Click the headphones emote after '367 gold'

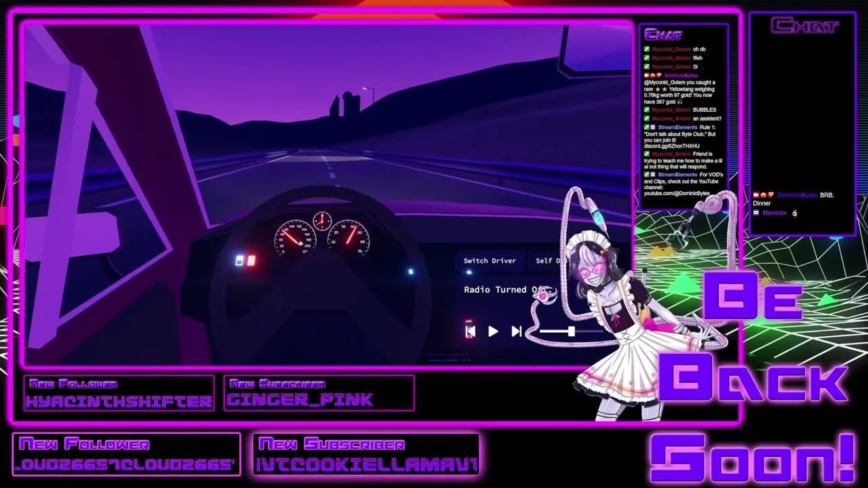[x=679, y=102]
